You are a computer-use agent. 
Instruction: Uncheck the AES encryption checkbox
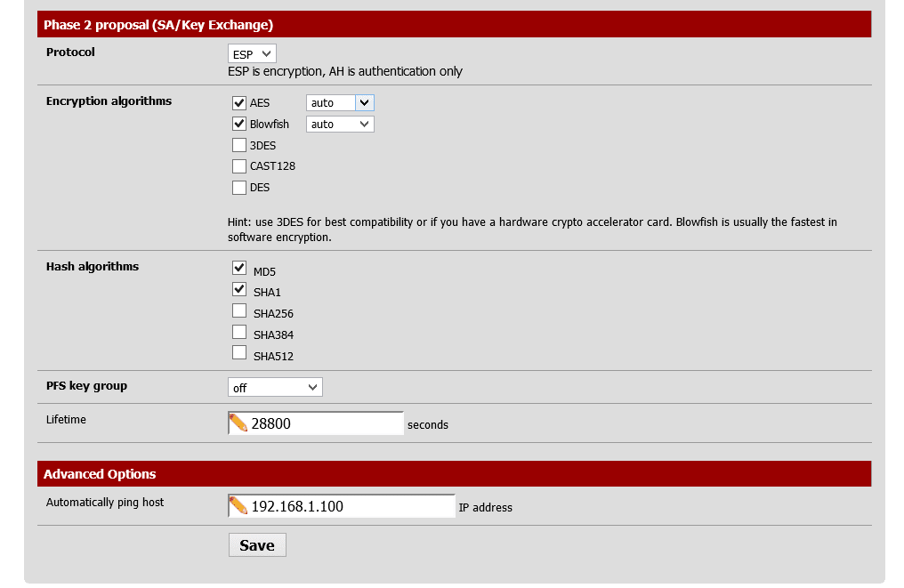tap(238, 103)
